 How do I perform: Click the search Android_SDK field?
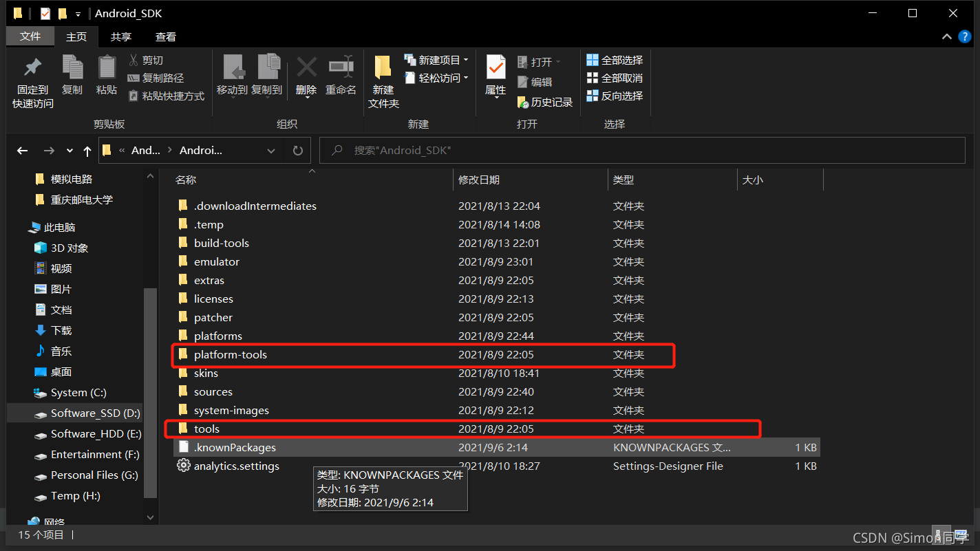(x=643, y=150)
